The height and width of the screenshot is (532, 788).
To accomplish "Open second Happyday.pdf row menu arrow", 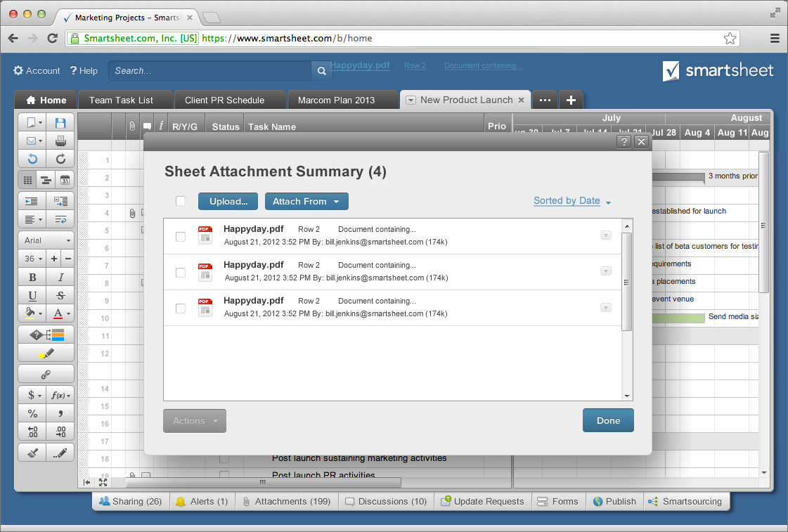I will [x=605, y=271].
